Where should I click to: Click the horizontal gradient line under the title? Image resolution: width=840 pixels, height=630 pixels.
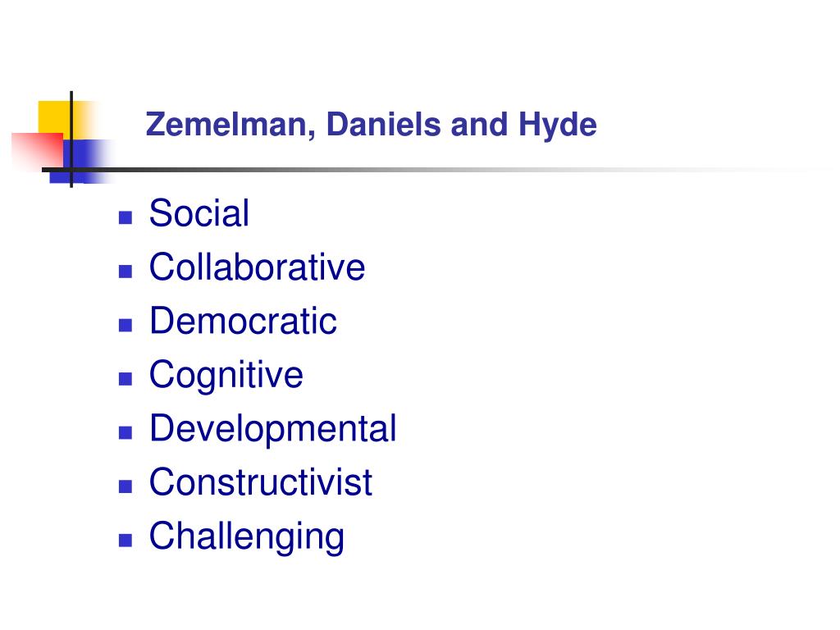click(428, 170)
